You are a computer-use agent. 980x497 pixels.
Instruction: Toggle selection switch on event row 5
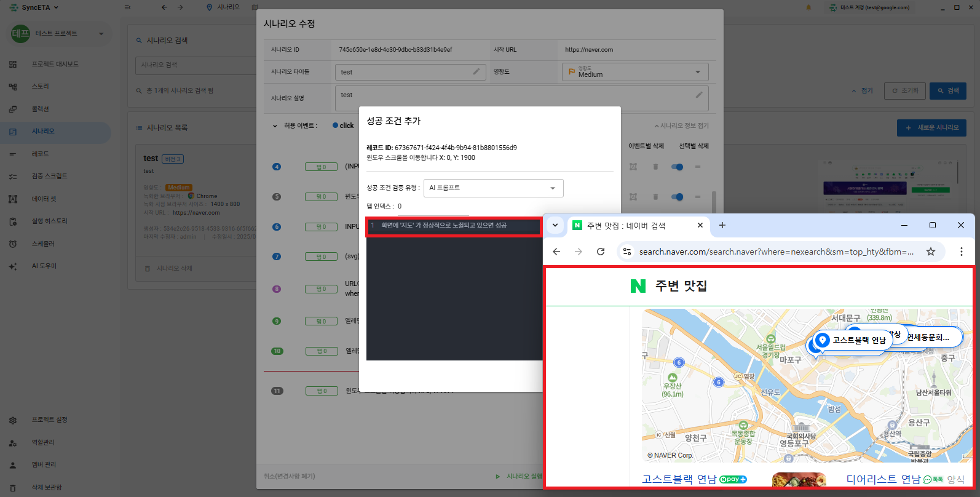(x=677, y=197)
